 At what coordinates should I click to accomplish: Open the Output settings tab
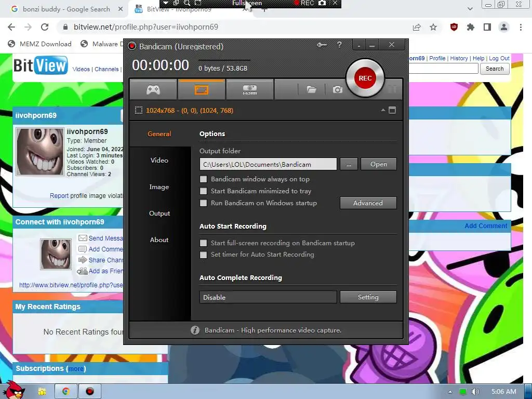point(159,213)
